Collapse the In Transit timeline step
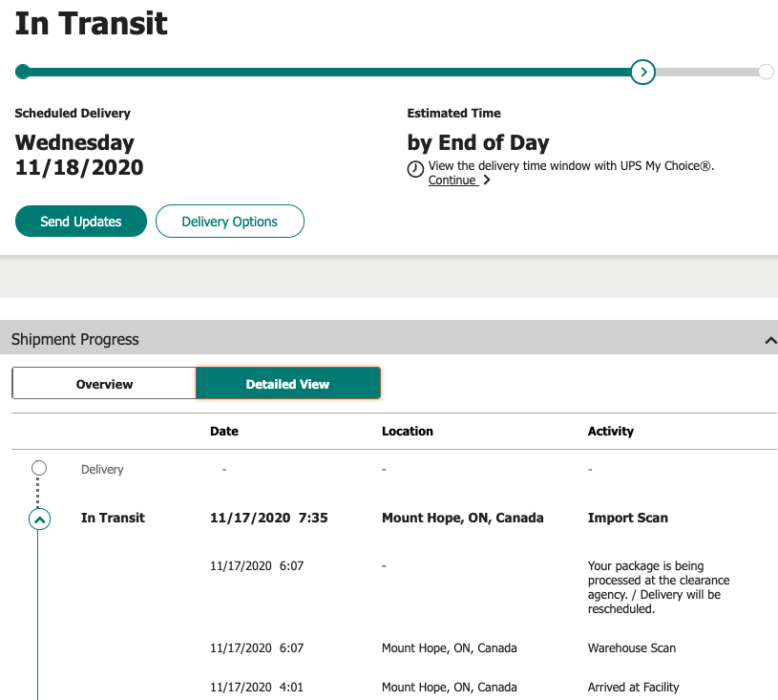778x700 pixels. point(39,519)
